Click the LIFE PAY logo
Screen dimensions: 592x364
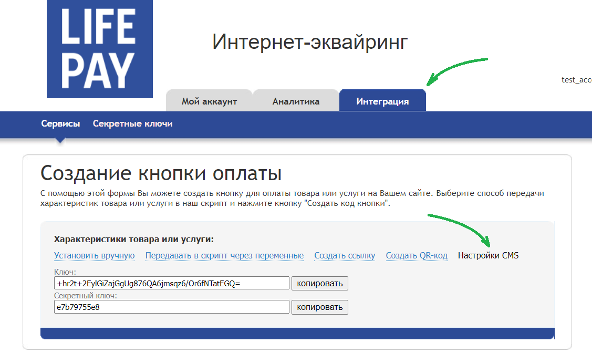pos(100,49)
